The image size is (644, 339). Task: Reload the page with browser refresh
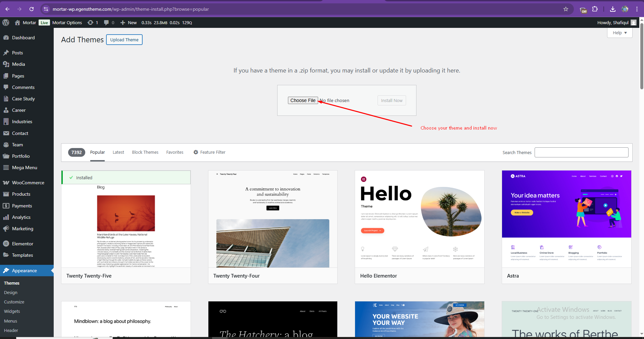32,9
